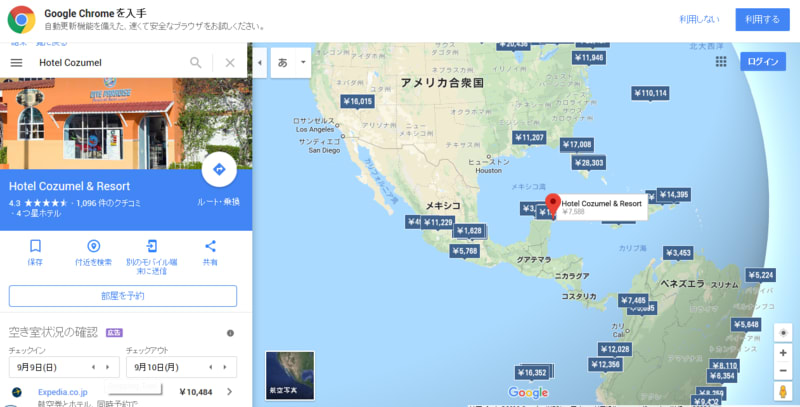Click the search magnifier icon
The image size is (800, 407).
click(x=196, y=62)
